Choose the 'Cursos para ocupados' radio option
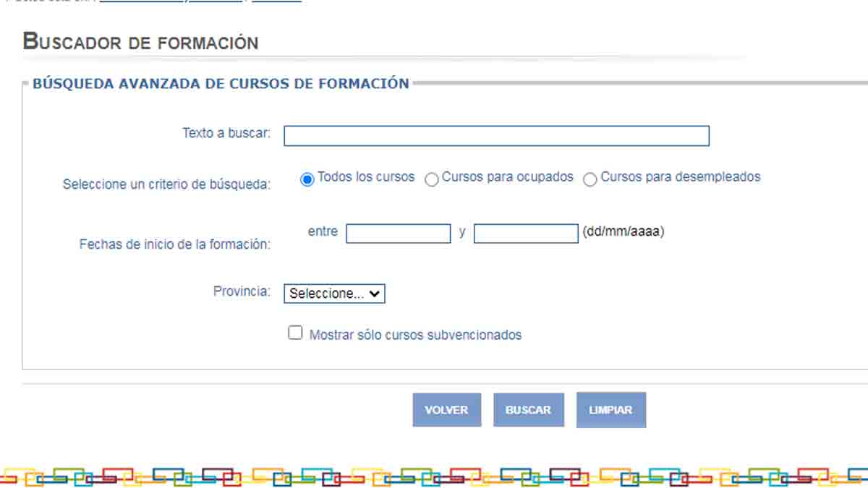The image size is (868, 488). [x=432, y=179]
